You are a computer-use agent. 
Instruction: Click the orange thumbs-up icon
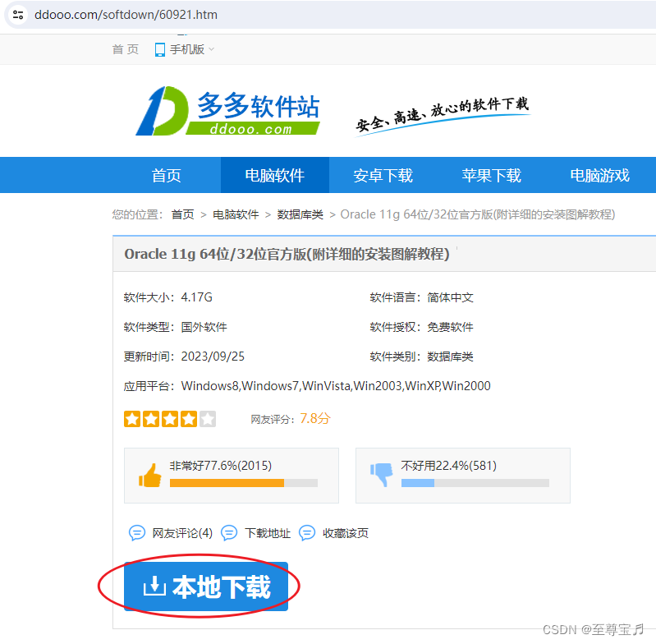coord(149,476)
